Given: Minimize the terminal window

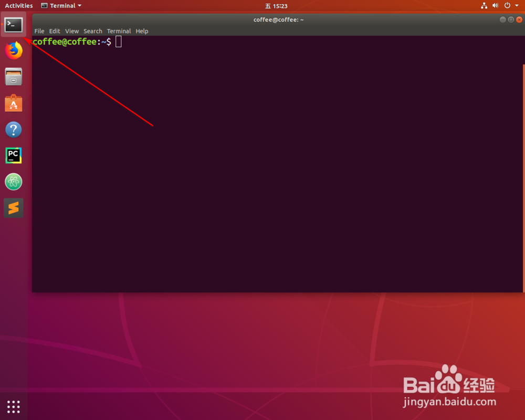Looking at the screenshot, I should pyautogui.click(x=502, y=20).
